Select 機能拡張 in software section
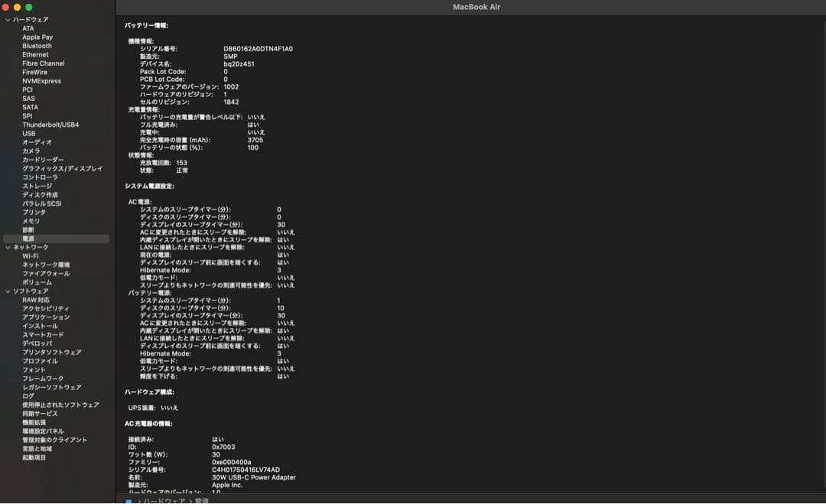 (x=34, y=422)
